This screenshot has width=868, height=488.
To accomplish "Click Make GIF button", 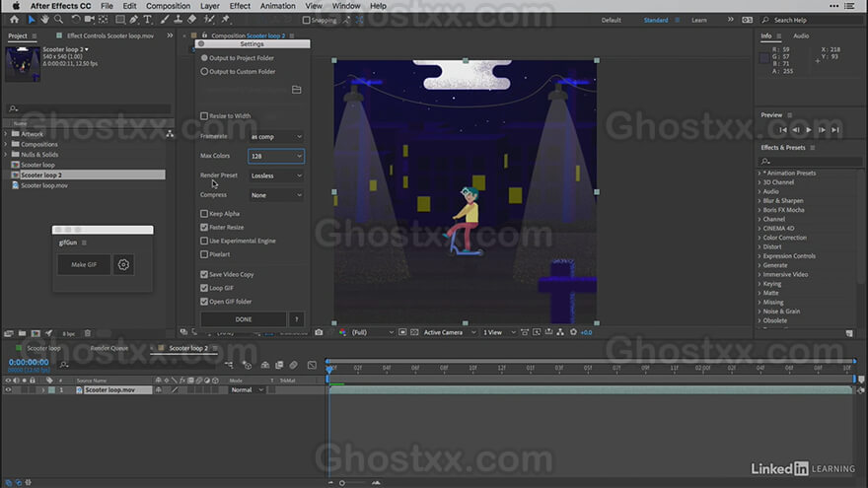I will pyautogui.click(x=84, y=264).
